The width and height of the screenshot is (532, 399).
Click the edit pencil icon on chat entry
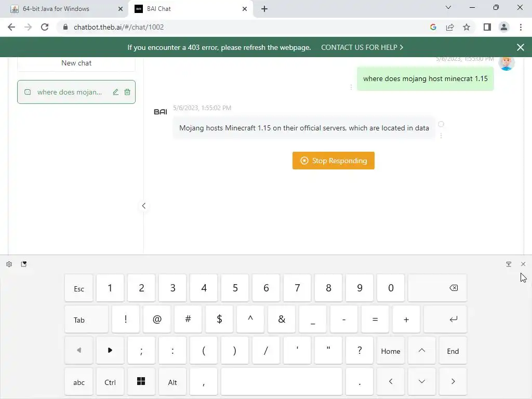[x=116, y=92]
